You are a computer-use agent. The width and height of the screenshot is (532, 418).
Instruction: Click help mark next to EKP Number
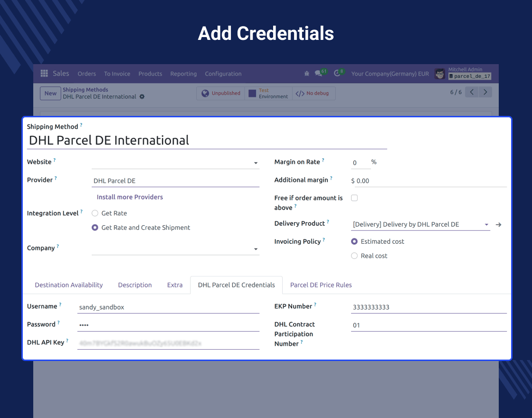pyautogui.click(x=315, y=304)
